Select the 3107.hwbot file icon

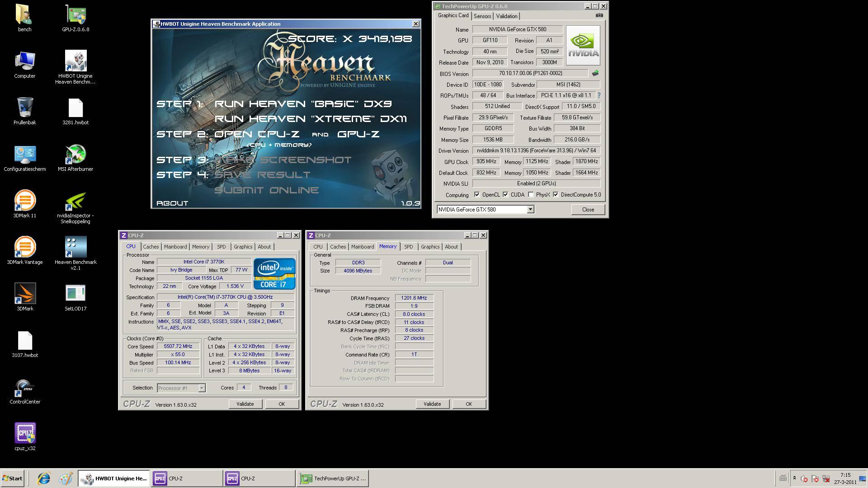click(x=24, y=344)
